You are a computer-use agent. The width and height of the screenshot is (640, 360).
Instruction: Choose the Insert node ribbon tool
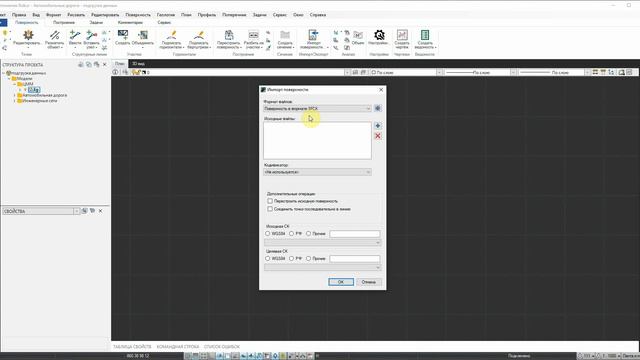click(91, 39)
